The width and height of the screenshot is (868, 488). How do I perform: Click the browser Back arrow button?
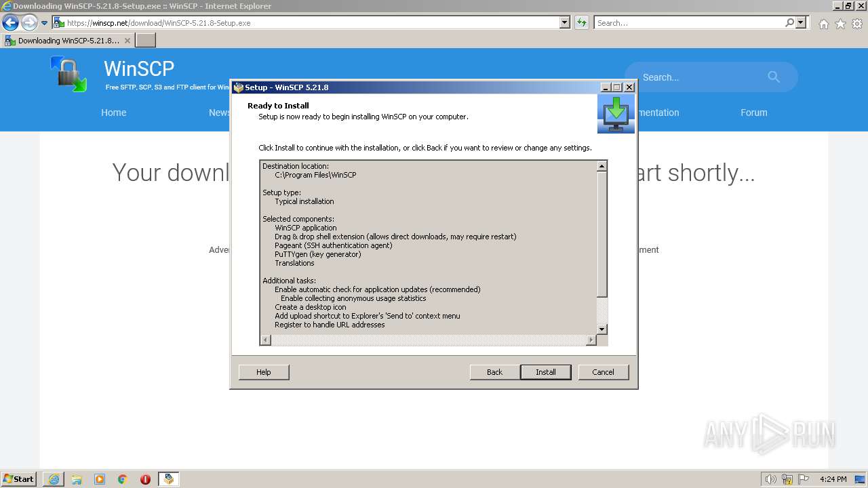[10, 23]
